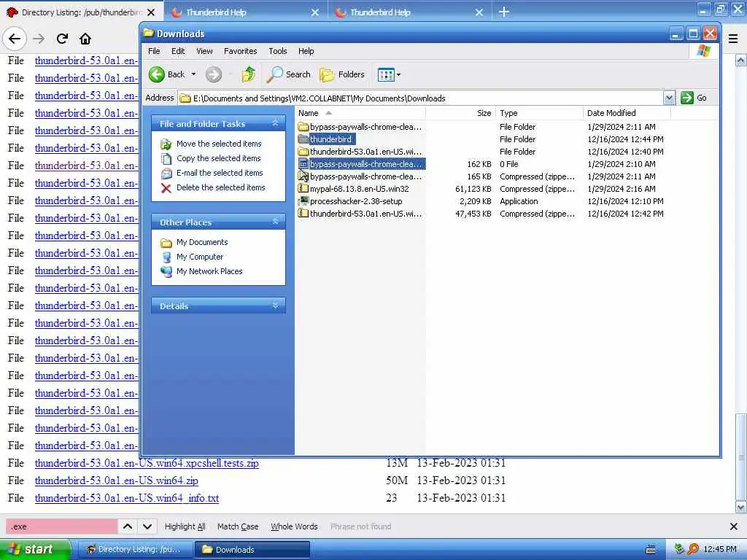
Task: Click the Start button
Action: (x=35, y=550)
